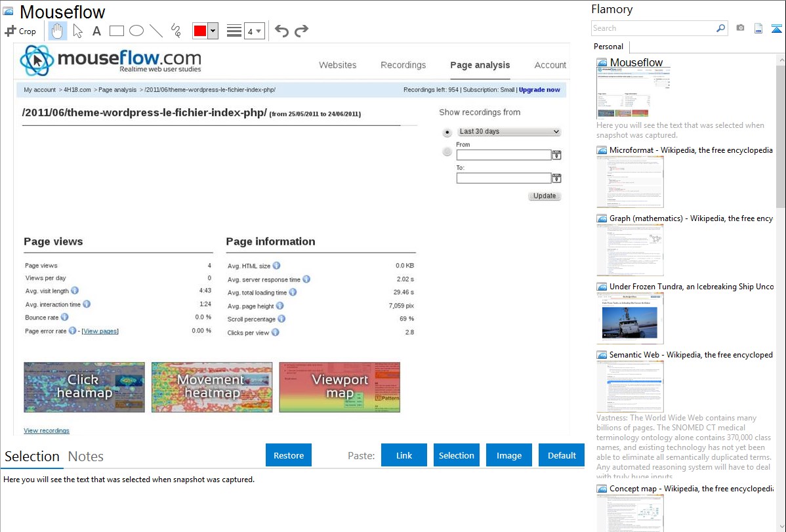The image size is (786, 532).
Task: Pick the rectangle drawing tool
Action: [x=116, y=31]
